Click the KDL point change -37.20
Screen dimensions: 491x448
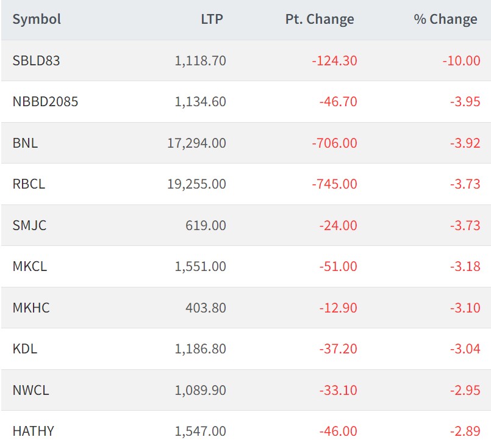point(338,349)
